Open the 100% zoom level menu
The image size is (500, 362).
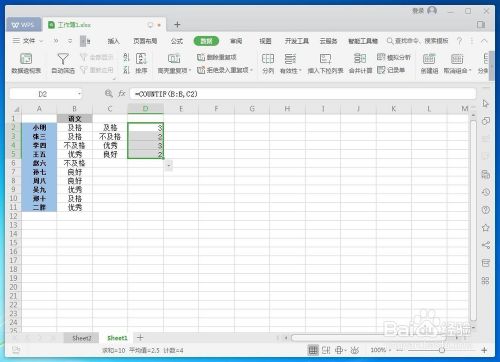[380, 350]
